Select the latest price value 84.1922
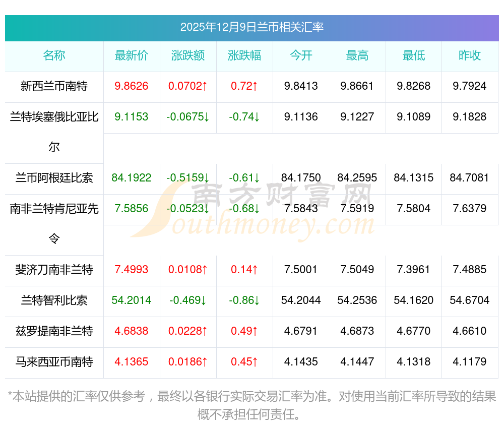This screenshot has width=504, height=430. pyautogui.click(x=132, y=178)
